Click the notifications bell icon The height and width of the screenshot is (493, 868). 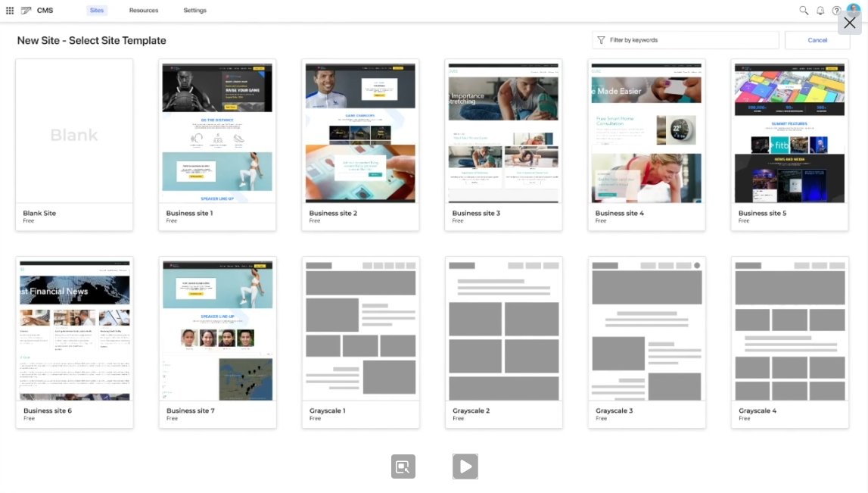(820, 11)
